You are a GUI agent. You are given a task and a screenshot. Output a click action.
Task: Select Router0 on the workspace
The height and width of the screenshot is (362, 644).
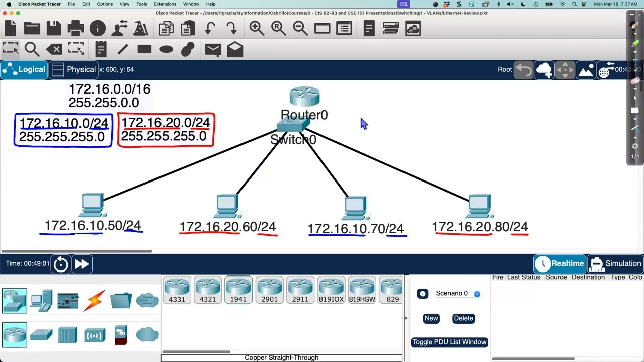pos(304,98)
